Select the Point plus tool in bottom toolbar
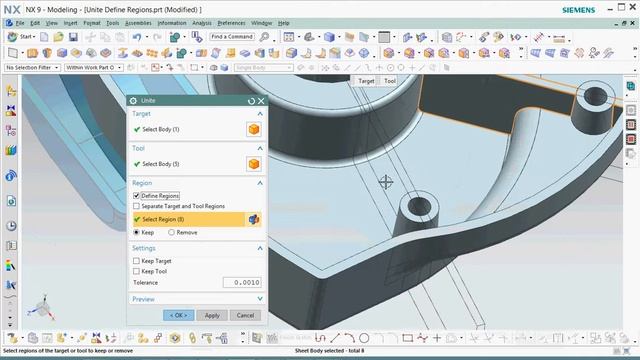Screen dimensions: 640x360 tap(437, 338)
